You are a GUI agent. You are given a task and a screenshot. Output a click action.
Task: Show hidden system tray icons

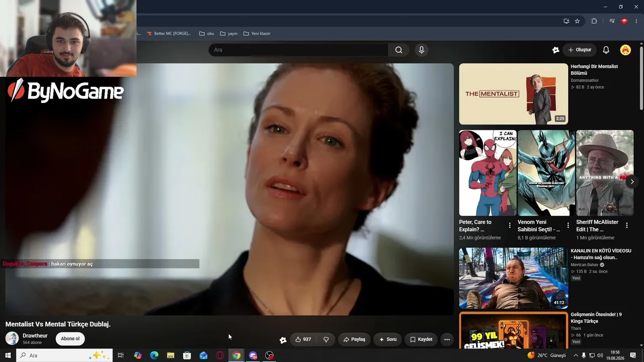(x=576, y=355)
